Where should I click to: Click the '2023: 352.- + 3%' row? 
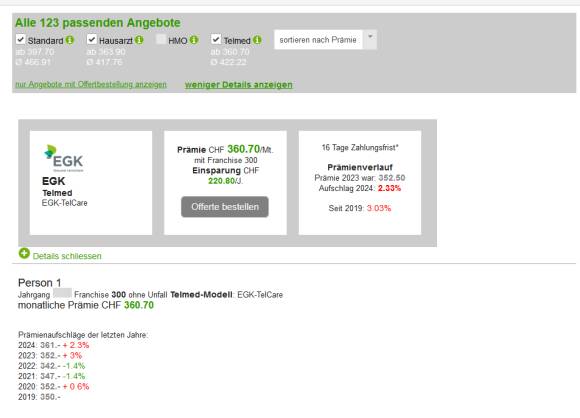[x=50, y=355]
